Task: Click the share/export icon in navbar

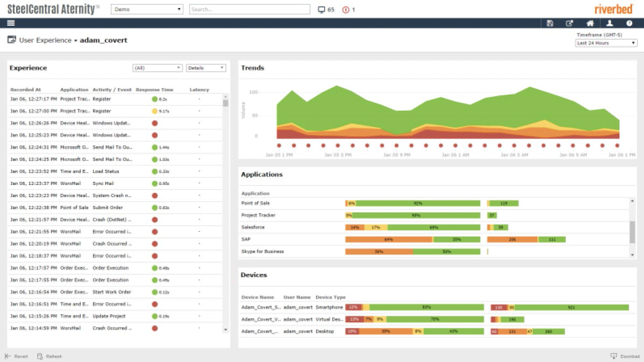Action: point(569,23)
